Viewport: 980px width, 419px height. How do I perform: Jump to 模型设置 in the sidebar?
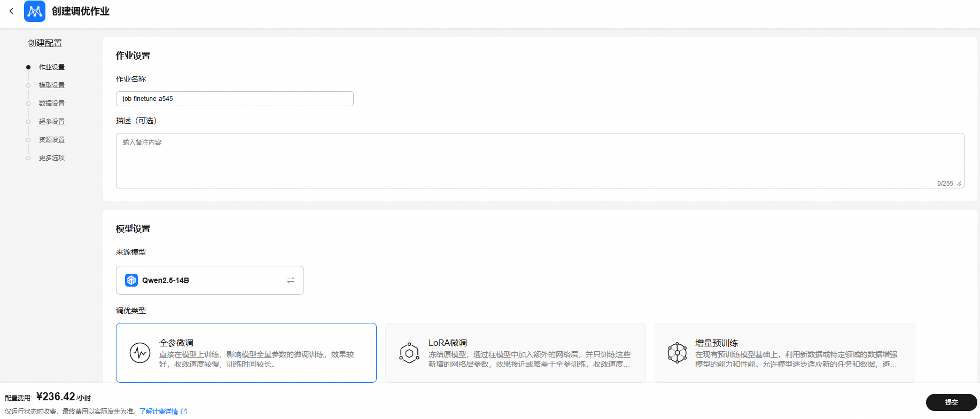click(52, 85)
